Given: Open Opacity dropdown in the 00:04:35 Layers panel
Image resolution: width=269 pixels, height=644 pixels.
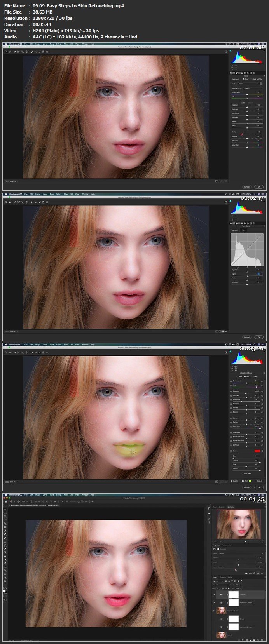Looking at the screenshot, I should (x=241, y=585).
